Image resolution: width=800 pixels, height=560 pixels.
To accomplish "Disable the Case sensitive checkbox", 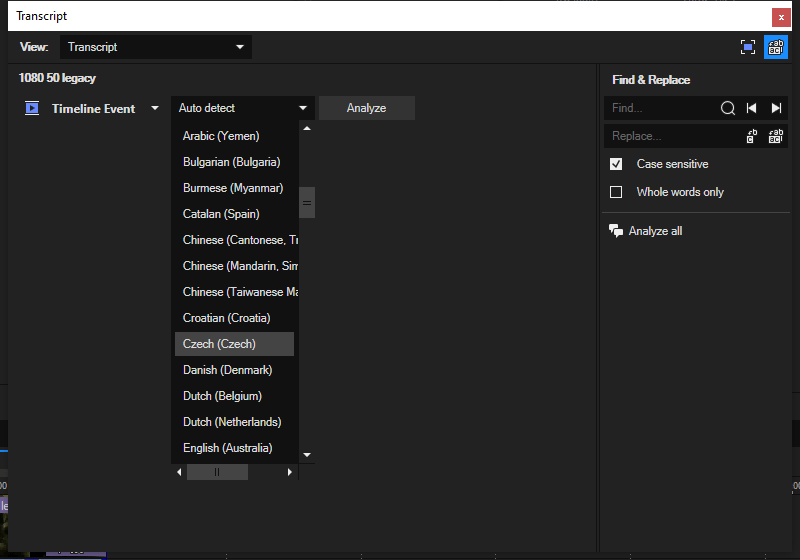I will (x=616, y=164).
